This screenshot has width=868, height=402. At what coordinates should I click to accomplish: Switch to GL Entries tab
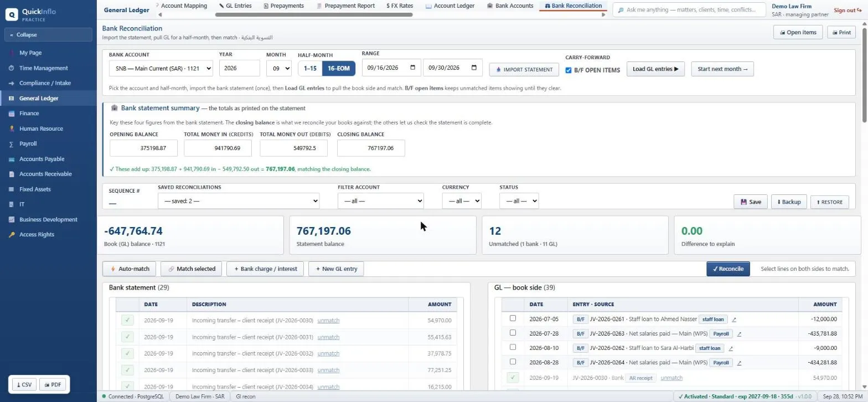point(235,6)
